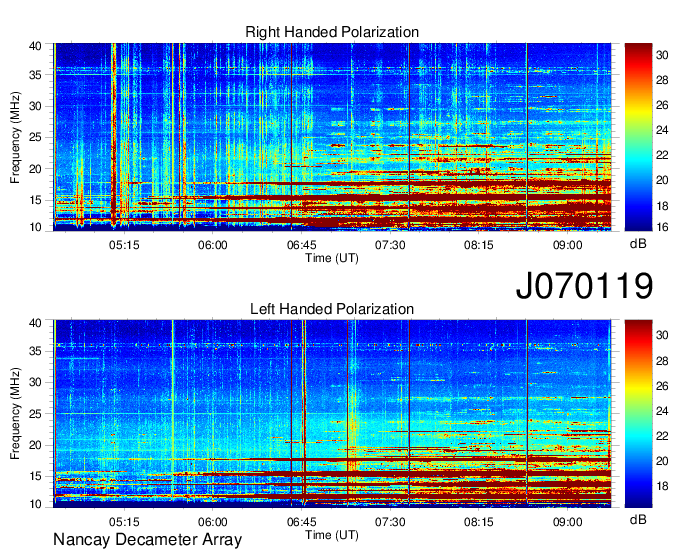680x552 pixels.
Task: Click 09:00 tick under the Right Handed plot
Action: coord(567,245)
